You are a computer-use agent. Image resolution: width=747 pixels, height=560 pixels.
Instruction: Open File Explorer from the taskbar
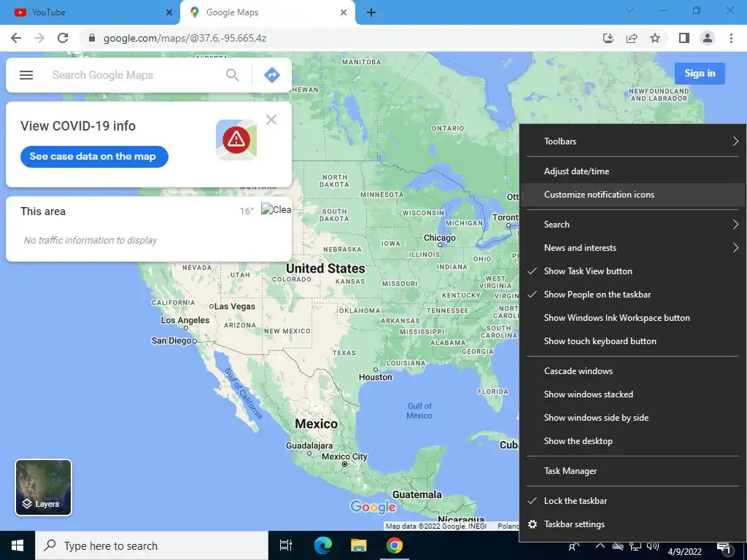tap(359, 545)
